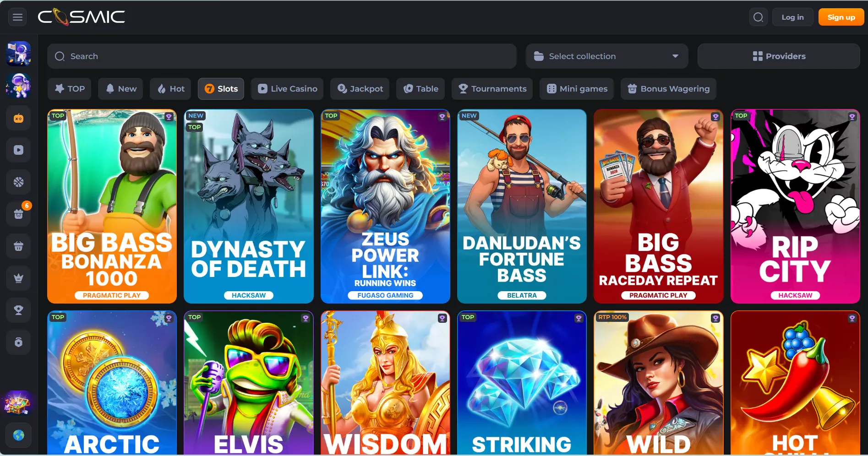Open astronaut with star sidebar icon
Image resolution: width=868 pixels, height=456 pixels.
pyautogui.click(x=18, y=86)
